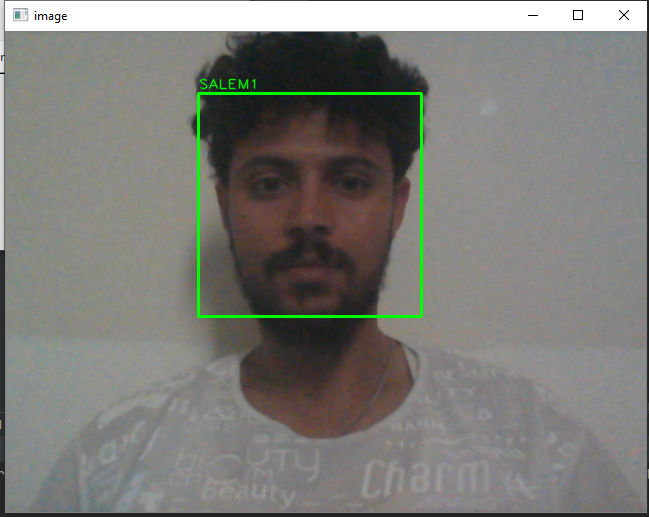Minimize the image window

click(x=533, y=15)
